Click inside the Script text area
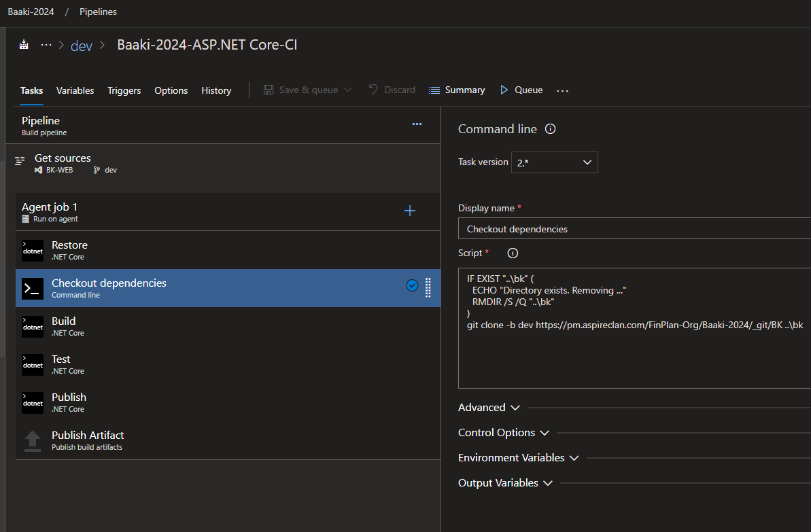811x532 pixels. pos(635,327)
